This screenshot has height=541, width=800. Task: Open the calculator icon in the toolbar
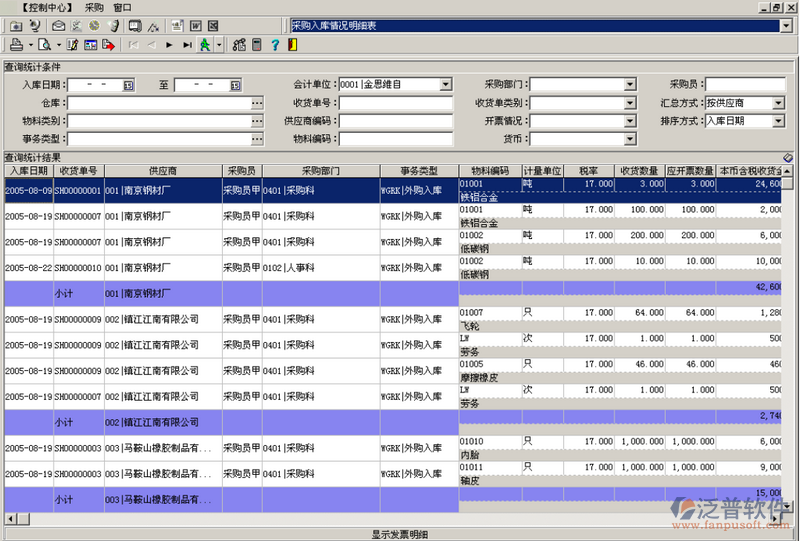coord(256,45)
